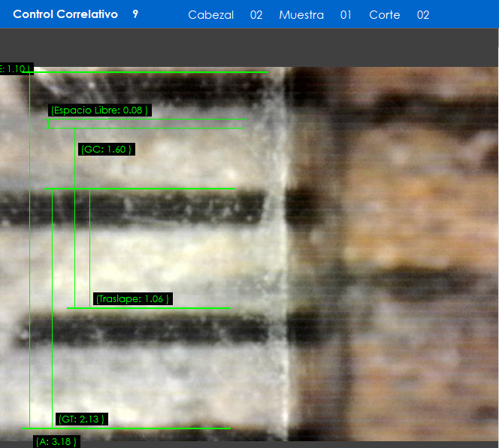Select the Traslape: 1.06 measurement label

132,299
